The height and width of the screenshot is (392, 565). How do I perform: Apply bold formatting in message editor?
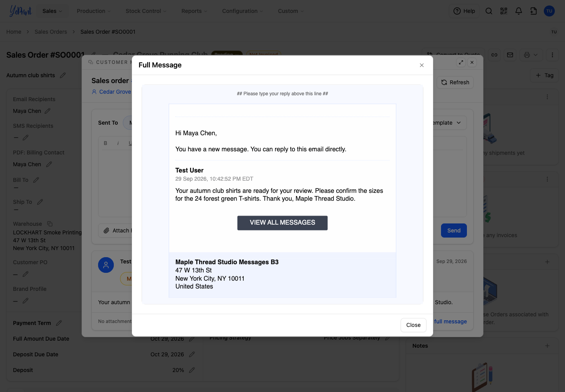pyautogui.click(x=106, y=143)
